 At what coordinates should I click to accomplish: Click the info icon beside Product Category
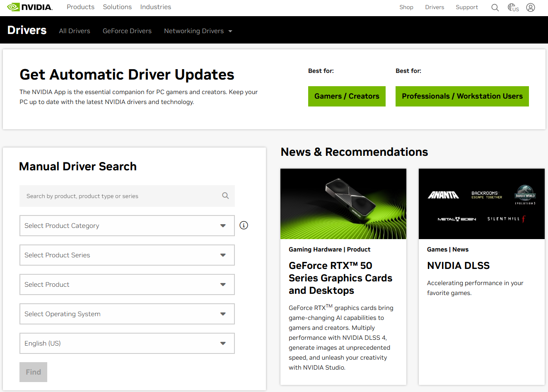244,225
